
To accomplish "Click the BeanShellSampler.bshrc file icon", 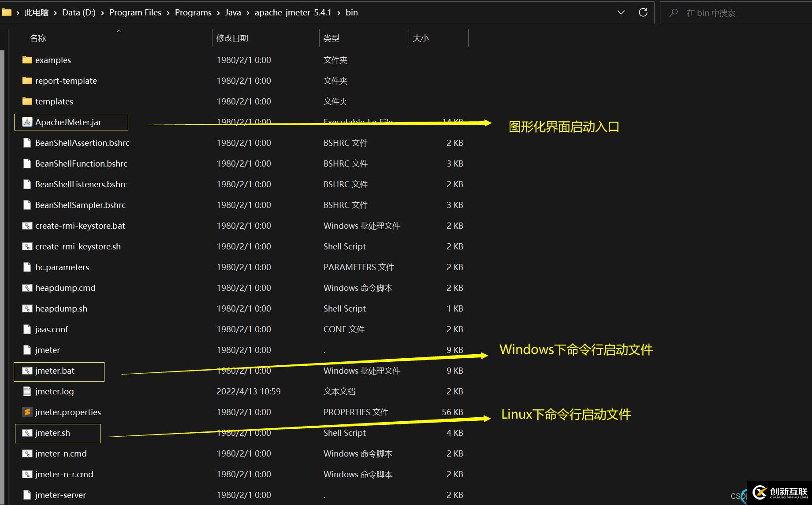I will click(x=27, y=204).
